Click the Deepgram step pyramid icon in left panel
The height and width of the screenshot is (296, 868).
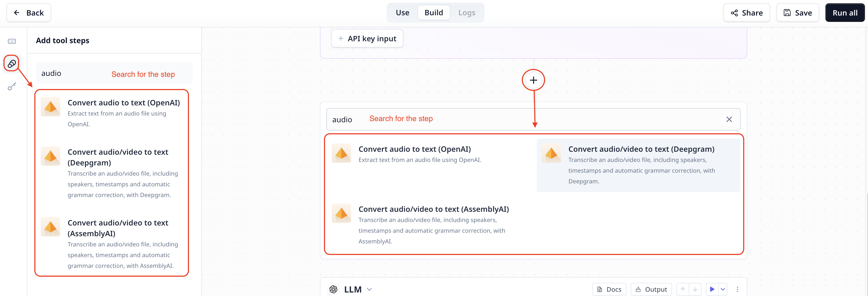[50, 156]
